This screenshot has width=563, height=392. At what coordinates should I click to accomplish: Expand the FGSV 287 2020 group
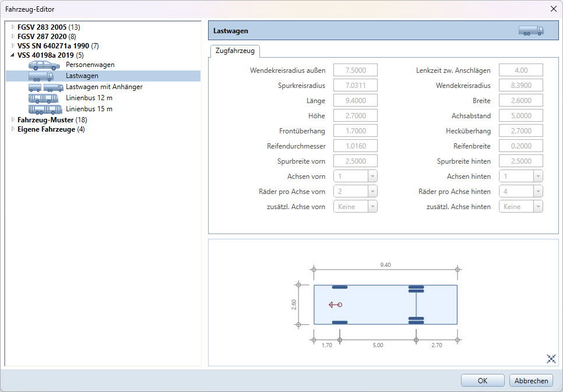point(13,36)
